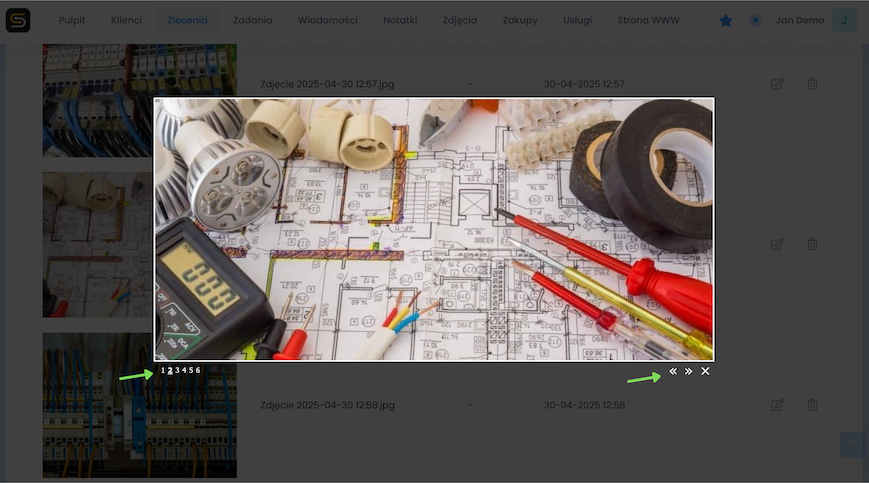Click file name Zdjęcie 2025-04-30 12:57.jpg
Screen dimensions: 869x483
point(327,84)
